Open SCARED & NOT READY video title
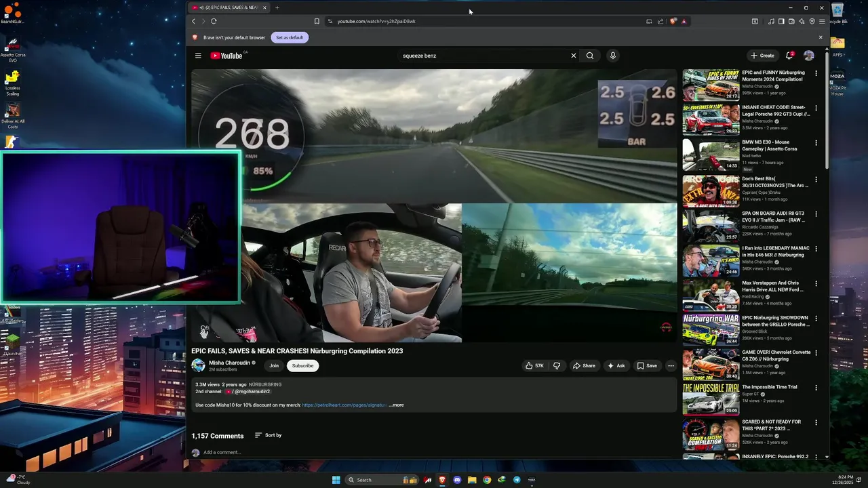868x488 pixels. click(x=772, y=425)
